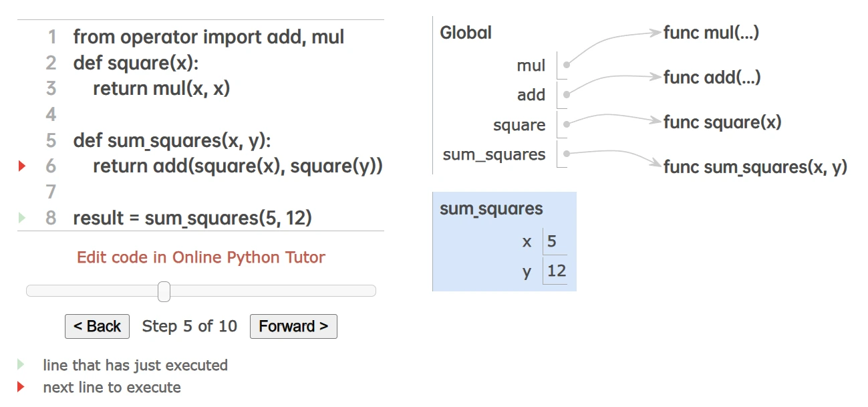This screenshot has width=868, height=407.
Task: Select the sum_squares frame header
Action: click(x=491, y=209)
